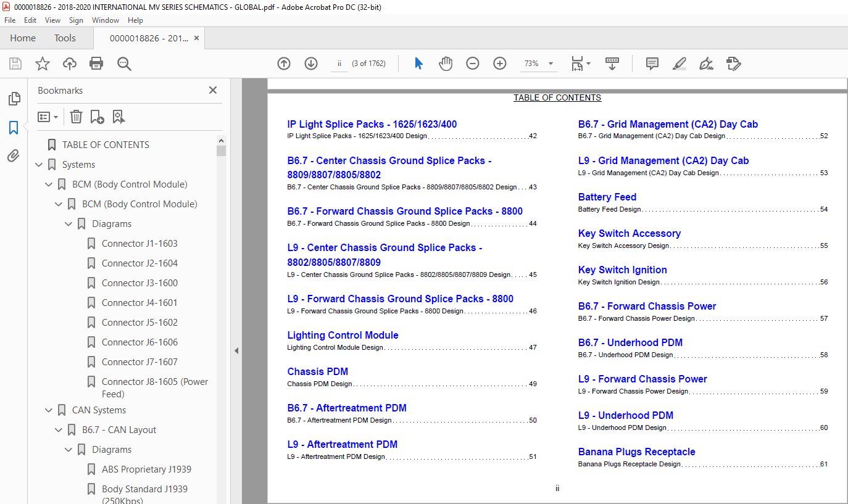The image size is (848, 504).
Task: Open the Help menu
Action: 136,20
